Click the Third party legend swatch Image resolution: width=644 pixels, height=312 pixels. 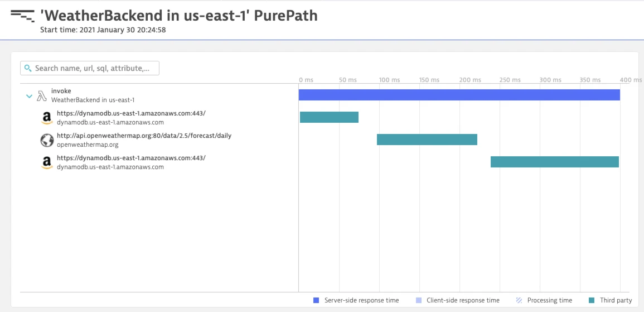[x=592, y=300]
